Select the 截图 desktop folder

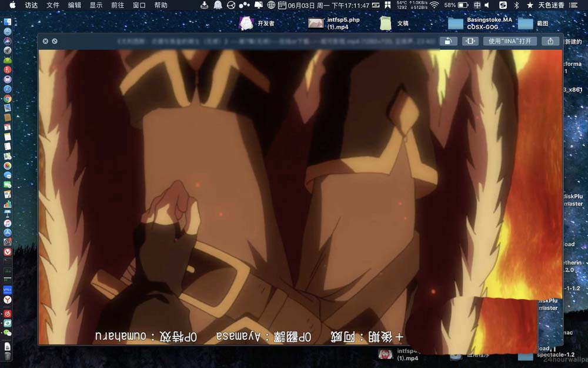click(533, 24)
